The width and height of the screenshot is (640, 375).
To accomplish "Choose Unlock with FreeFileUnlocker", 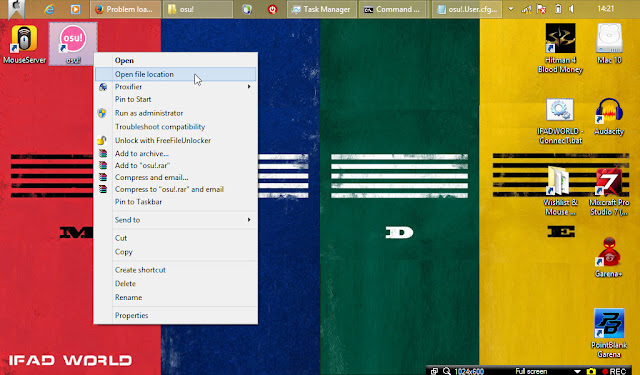I will (176, 140).
